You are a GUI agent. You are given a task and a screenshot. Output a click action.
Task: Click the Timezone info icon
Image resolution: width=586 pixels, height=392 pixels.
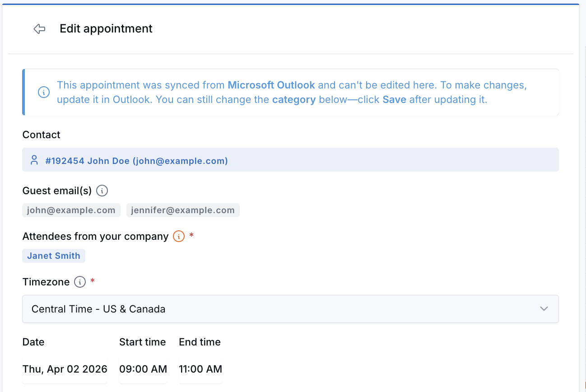click(79, 282)
